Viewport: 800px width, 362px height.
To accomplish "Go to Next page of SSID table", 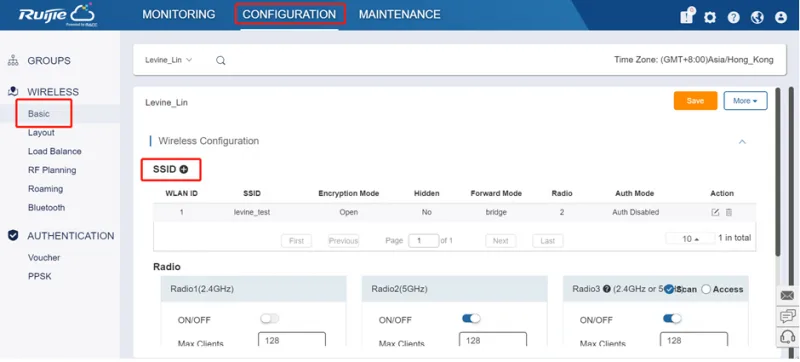I will [x=501, y=241].
